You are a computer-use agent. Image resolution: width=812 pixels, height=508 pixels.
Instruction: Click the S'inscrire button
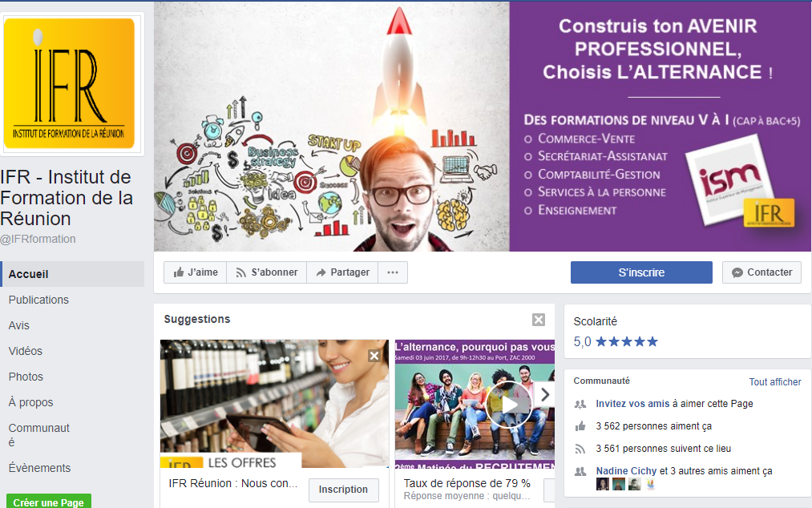(x=641, y=272)
